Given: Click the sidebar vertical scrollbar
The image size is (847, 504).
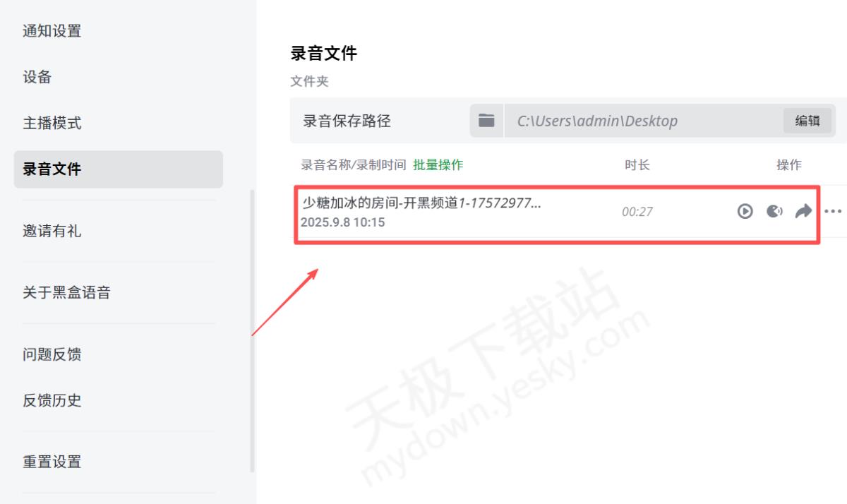Looking at the screenshot, I should pyautogui.click(x=252, y=332).
